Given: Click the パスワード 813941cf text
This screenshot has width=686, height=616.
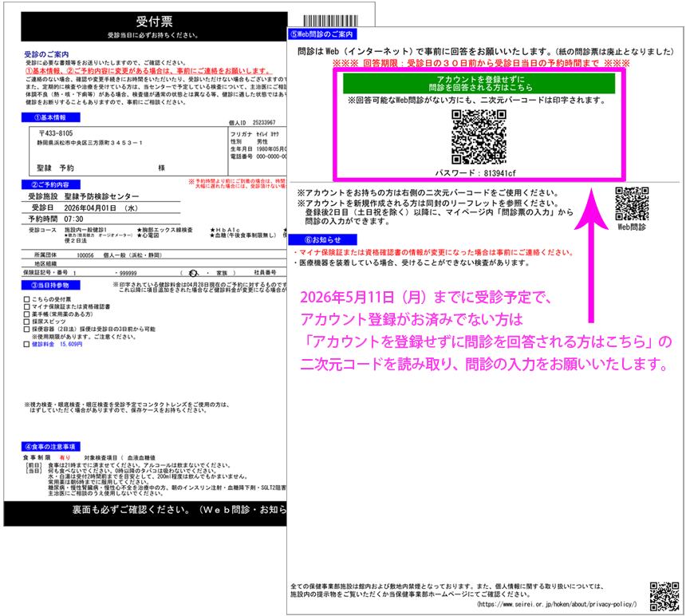Looking at the screenshot, I should click(475, 173).
